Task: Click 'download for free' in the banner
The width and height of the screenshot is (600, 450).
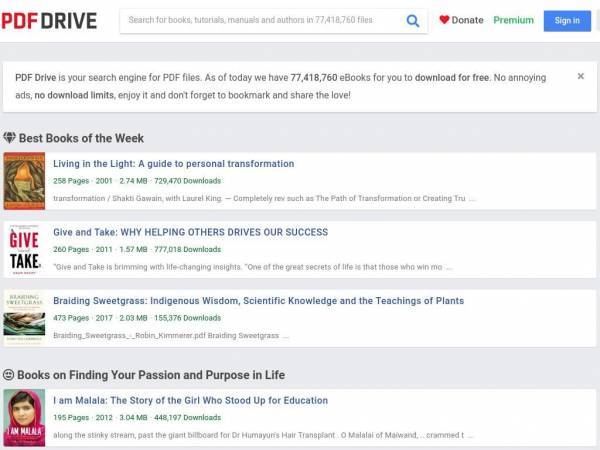Action: click(452, 78)
